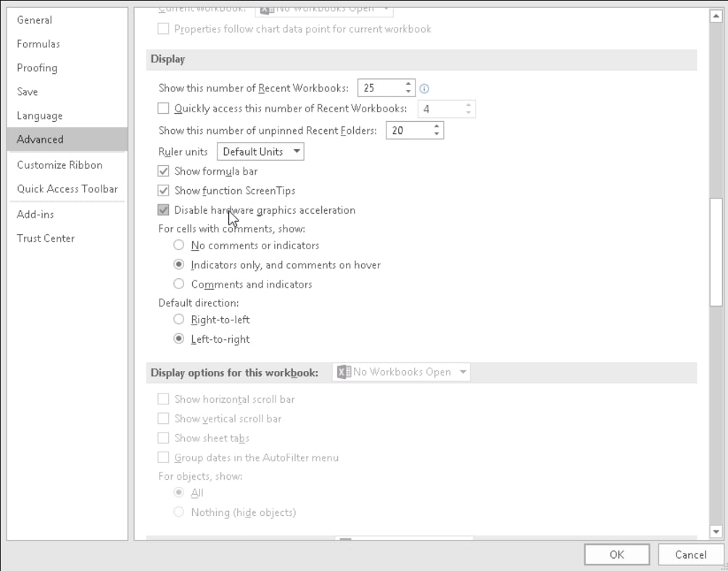Open the Quick Access Toolbar category
The width and height of the screenshot is (728, 571).
pos(67,189)
